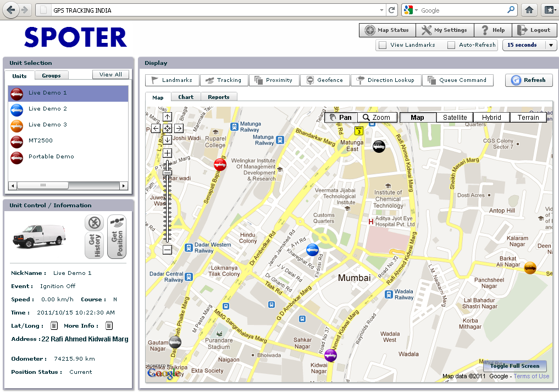Switch the map to Satellite view
Screen dimensions: 559x392
pos(455,118)
